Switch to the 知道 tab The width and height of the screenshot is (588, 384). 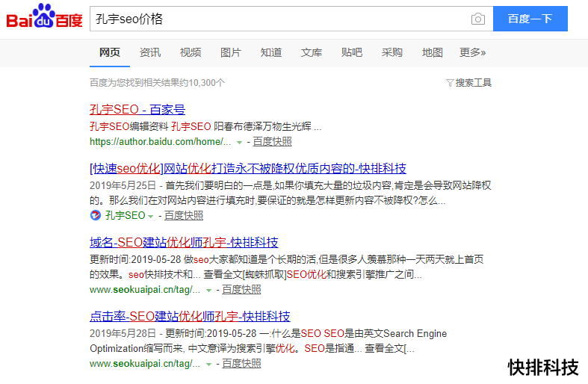tap(271, 52)
